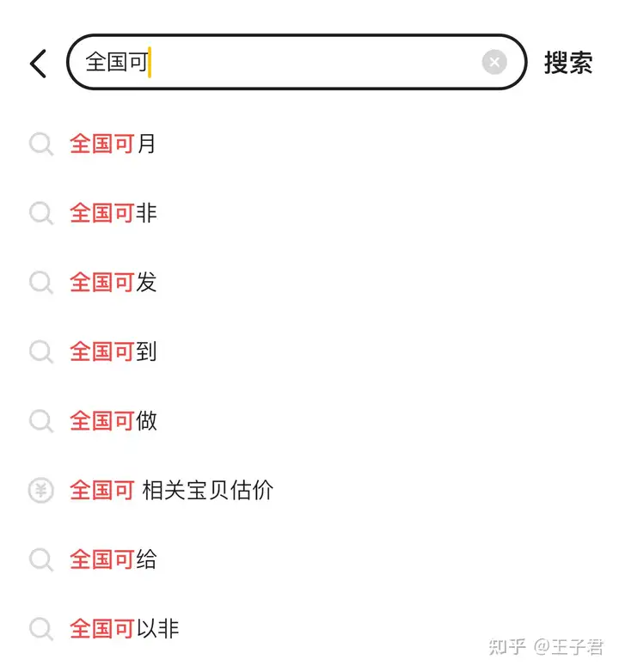
Task: Tap the yen valuation icon
Action: point(40,491)
